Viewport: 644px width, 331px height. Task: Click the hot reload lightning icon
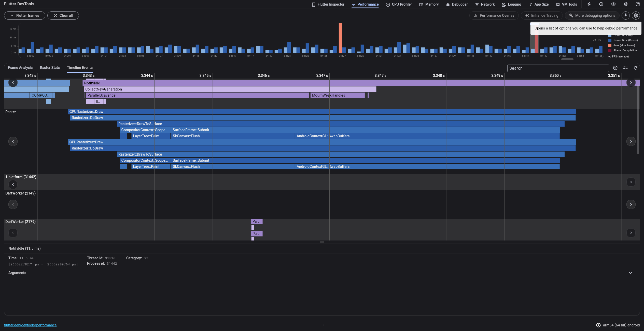click(x=589, y=4)
